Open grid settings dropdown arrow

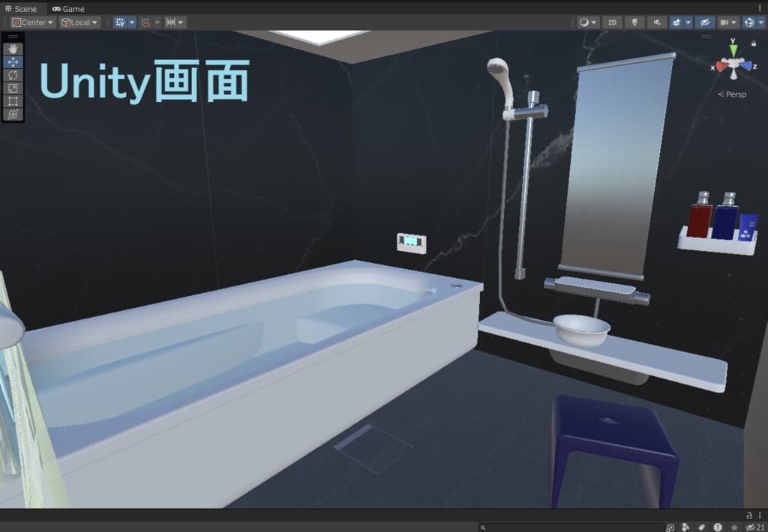pyautogui.click(x=132, y=22)
